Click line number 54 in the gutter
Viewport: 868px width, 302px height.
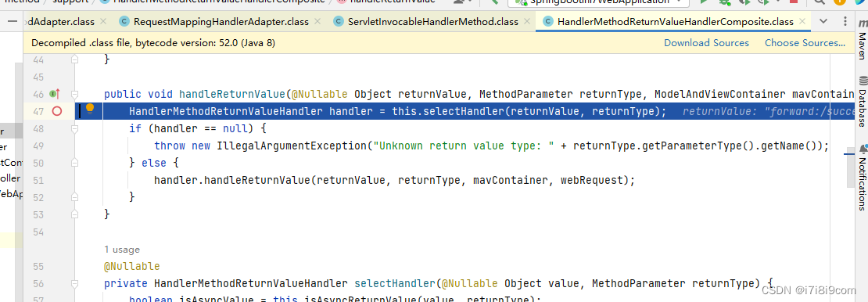coord(38,232)
